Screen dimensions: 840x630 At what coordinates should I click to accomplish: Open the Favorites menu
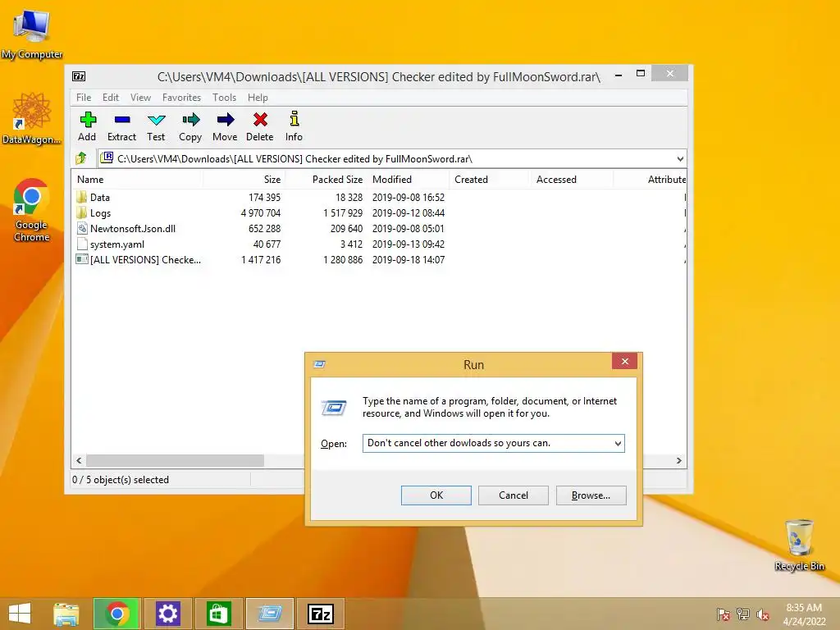tap(181, 98)
